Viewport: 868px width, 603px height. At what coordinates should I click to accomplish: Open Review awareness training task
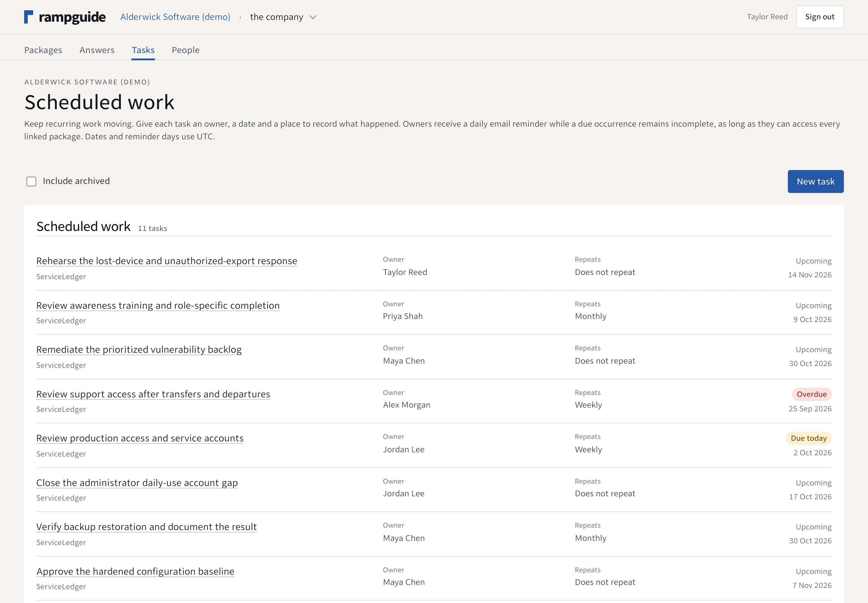point(158,305)
